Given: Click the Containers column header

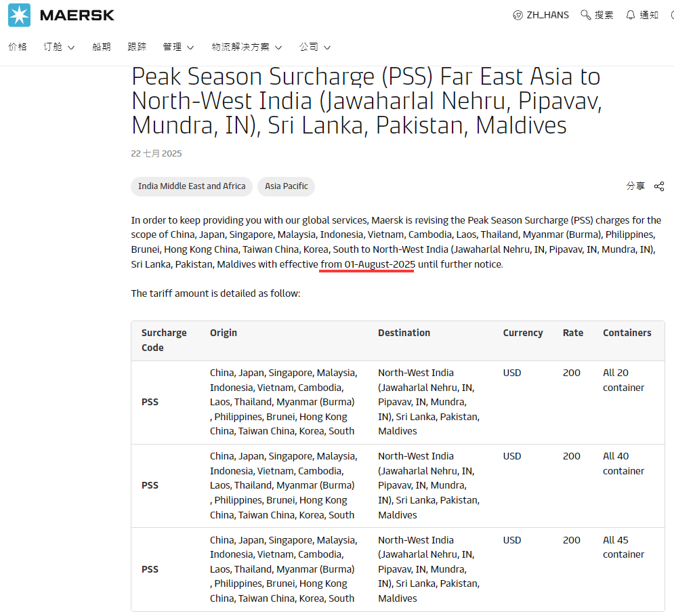Looking at the screenshot, I should click(627, 333).
